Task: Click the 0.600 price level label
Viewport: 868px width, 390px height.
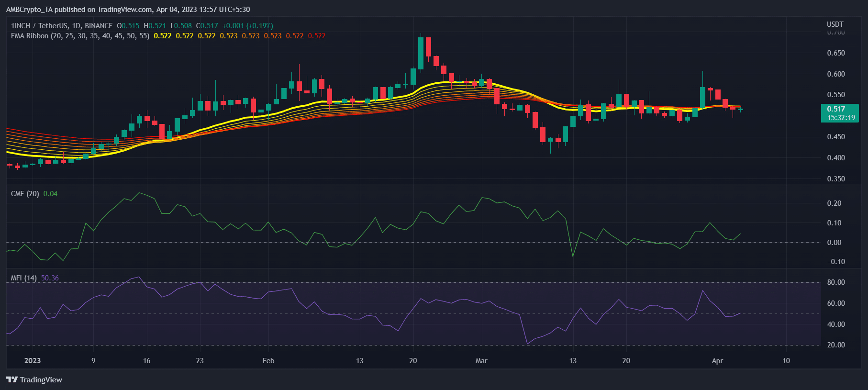Action: click(836, 74)
